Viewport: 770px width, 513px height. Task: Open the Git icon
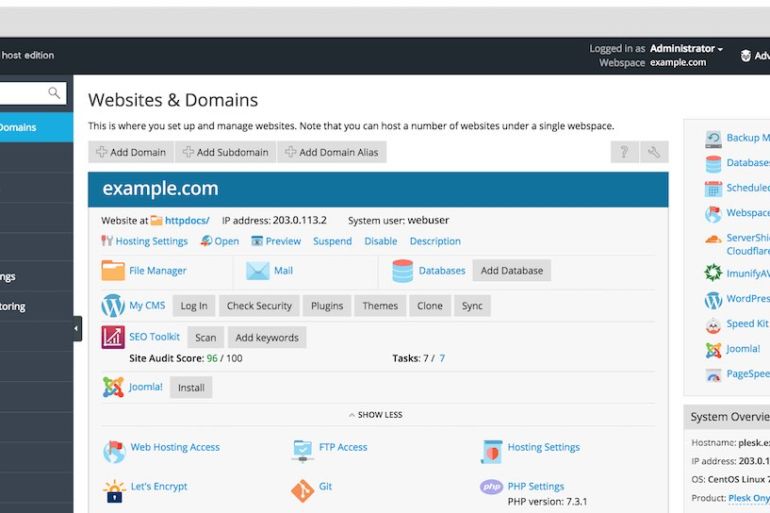302,490
